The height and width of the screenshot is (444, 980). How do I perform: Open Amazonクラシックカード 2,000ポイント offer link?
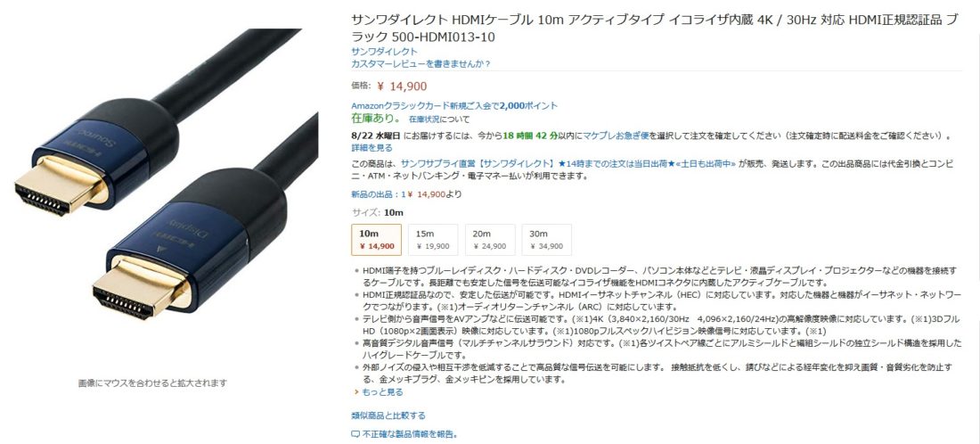pos(454,106)
